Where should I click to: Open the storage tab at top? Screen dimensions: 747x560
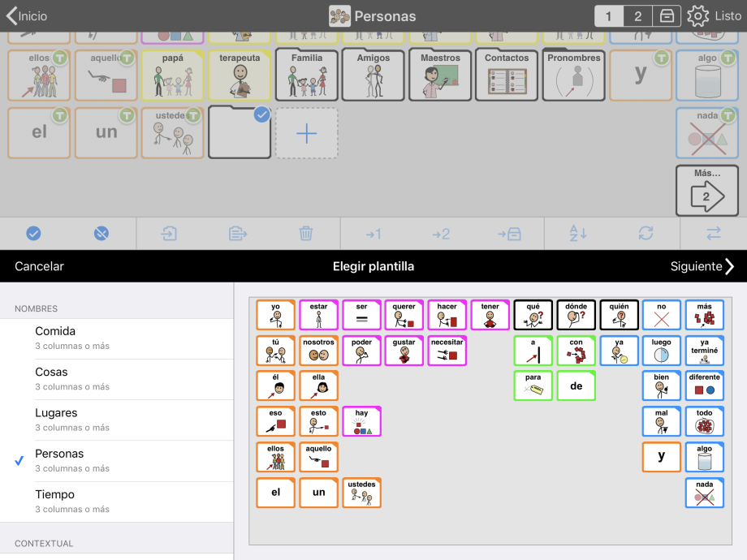pyautogui.click(x=666, y=16)
